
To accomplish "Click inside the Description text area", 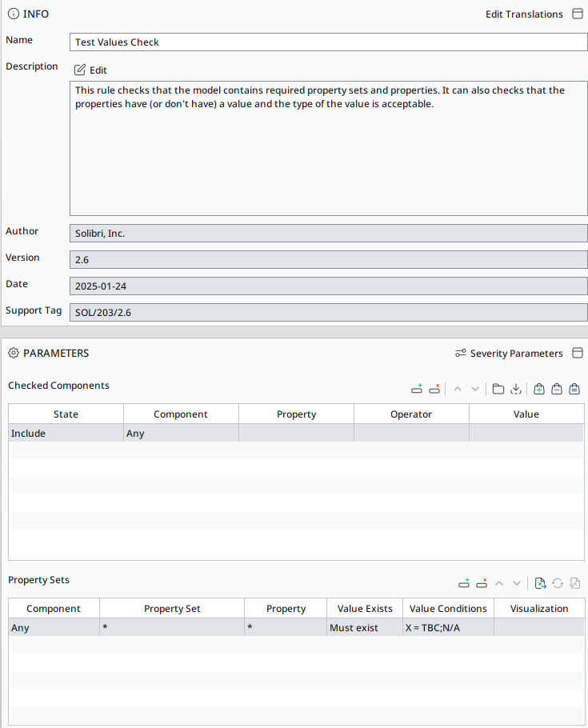I will pyautogui.click(x=328, y=148).
